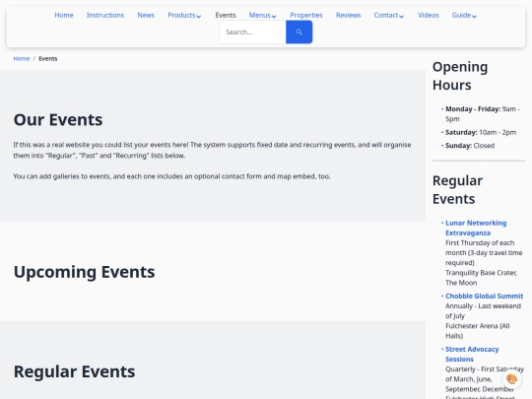The width and height of the screenshot is (532, 399).
Task: Open Chobble Global Summit event link
Action: click(484, 296)
